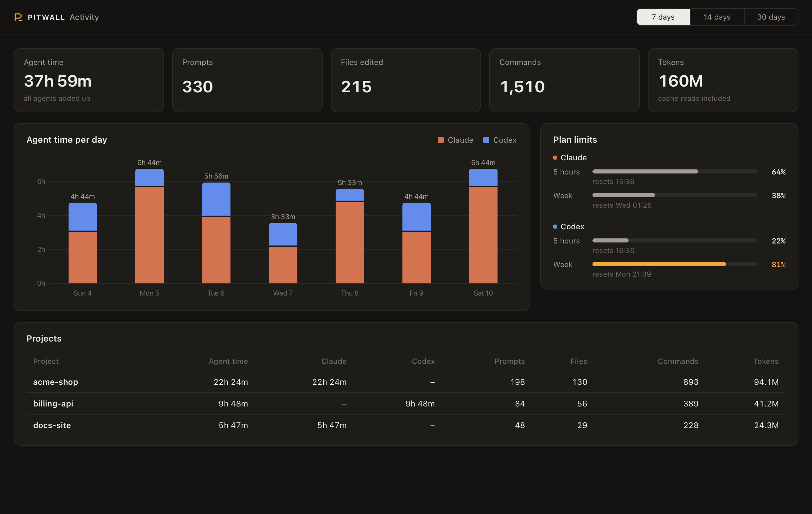Sort by the Files column header

579,361
